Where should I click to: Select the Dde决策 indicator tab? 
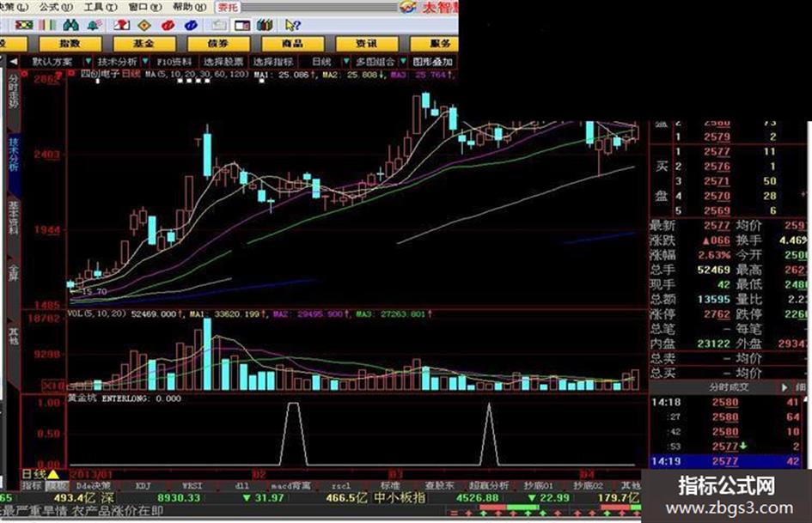click(93, 486)
